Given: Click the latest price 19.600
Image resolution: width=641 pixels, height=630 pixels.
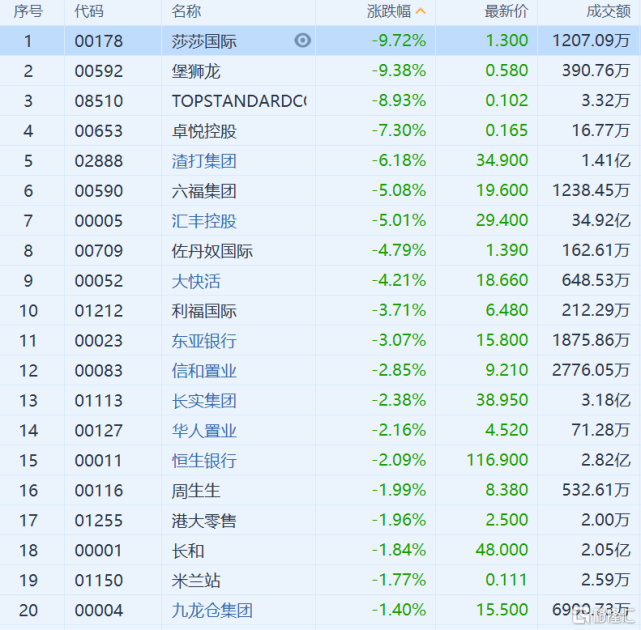Looking at the screenshot, I should (502, 190).
